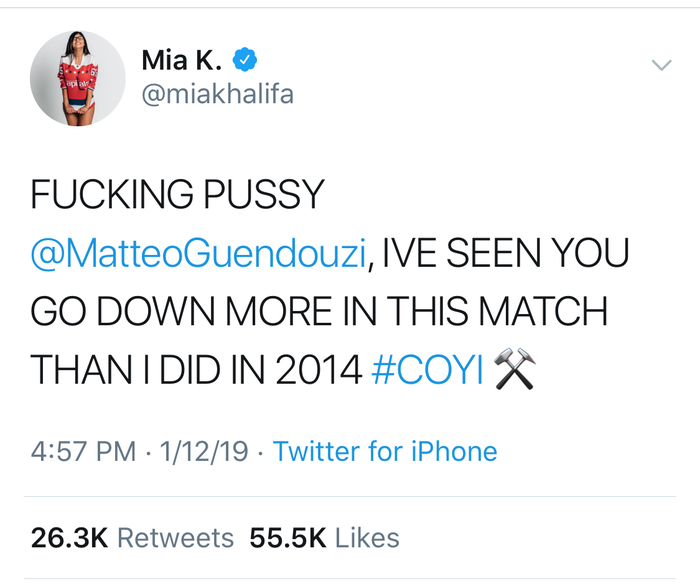
Task: Click the "Retweets" label
Action: click(176, 537)
